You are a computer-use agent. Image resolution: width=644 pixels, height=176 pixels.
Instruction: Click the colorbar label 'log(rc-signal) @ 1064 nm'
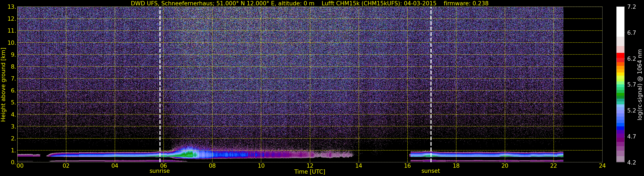coord(640,85)
